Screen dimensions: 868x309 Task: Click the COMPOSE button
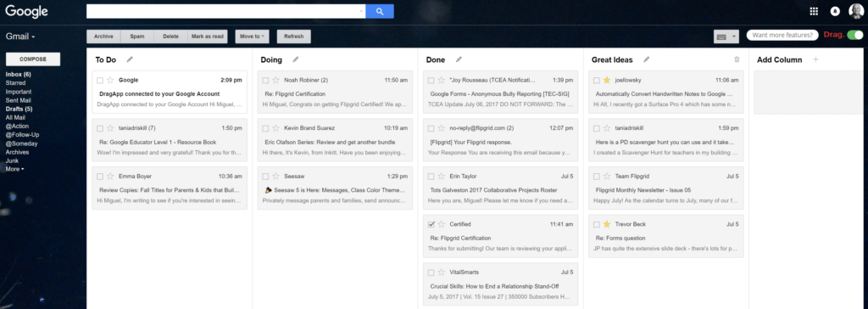coord(33,59)
